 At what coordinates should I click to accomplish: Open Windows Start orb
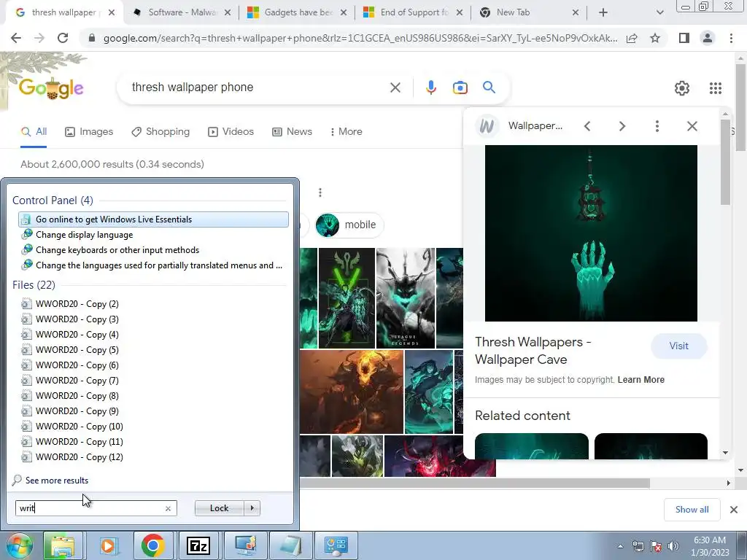pos(18,545)
